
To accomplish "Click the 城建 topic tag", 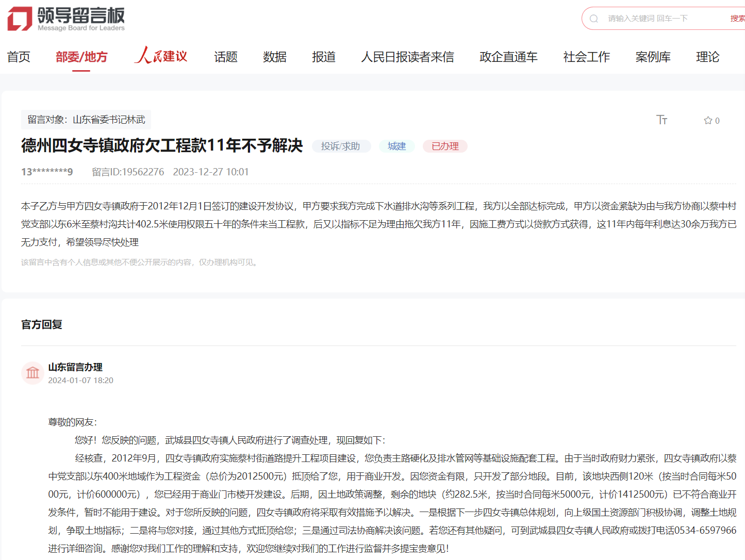I will [396, 146].
